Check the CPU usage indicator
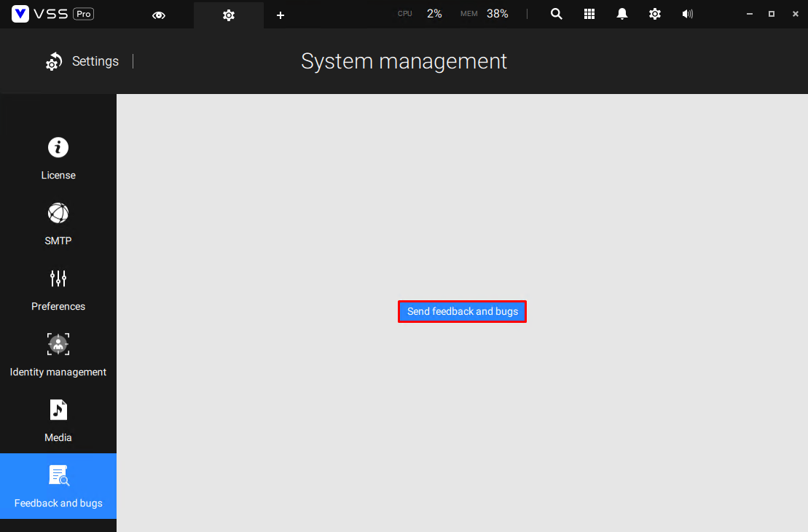The height and width of the screenshot is (532, 808). [x=423, y=13]
